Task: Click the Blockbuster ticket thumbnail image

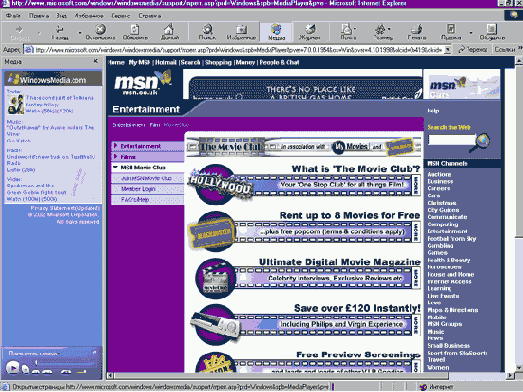Action: (x=212, y=231)
